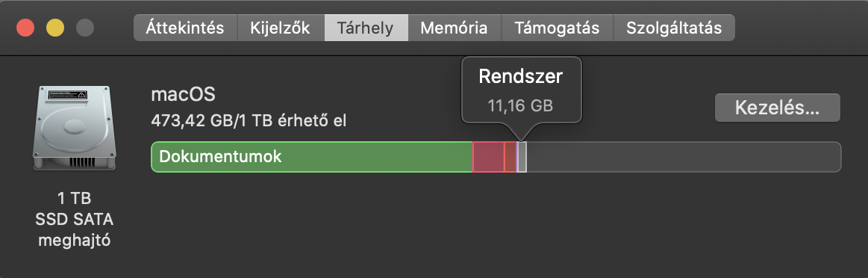Click the green Dokumentumok storage segment
The height and width of the screenshot is (278, 868).
pos(312,157)
